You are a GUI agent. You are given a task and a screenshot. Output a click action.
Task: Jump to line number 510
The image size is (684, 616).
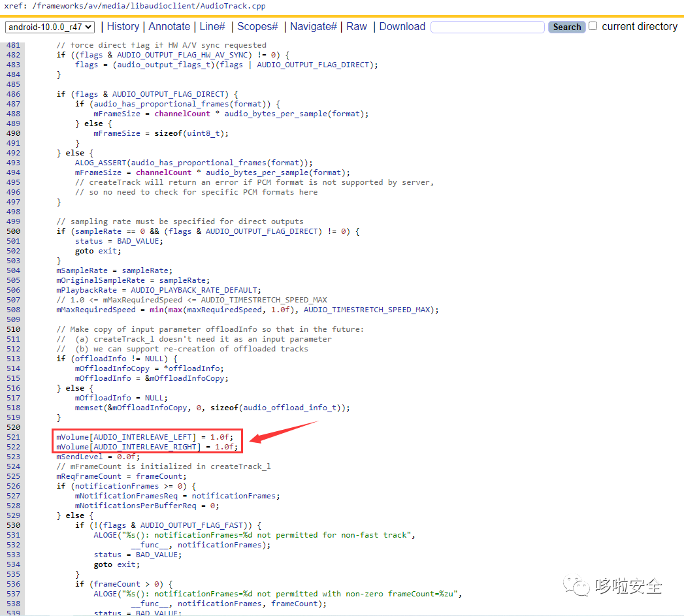13,329
